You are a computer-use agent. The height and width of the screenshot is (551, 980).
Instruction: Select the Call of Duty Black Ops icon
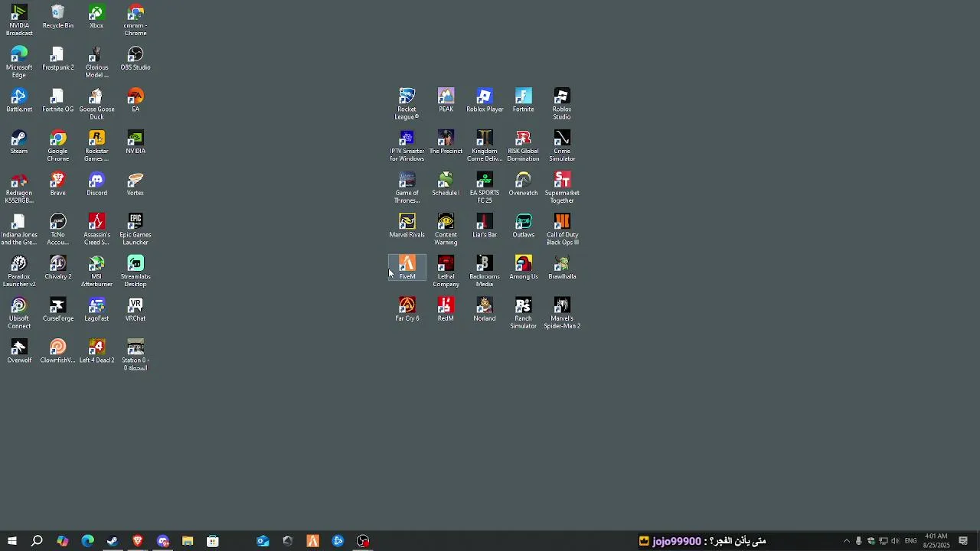tap(562, 230)
